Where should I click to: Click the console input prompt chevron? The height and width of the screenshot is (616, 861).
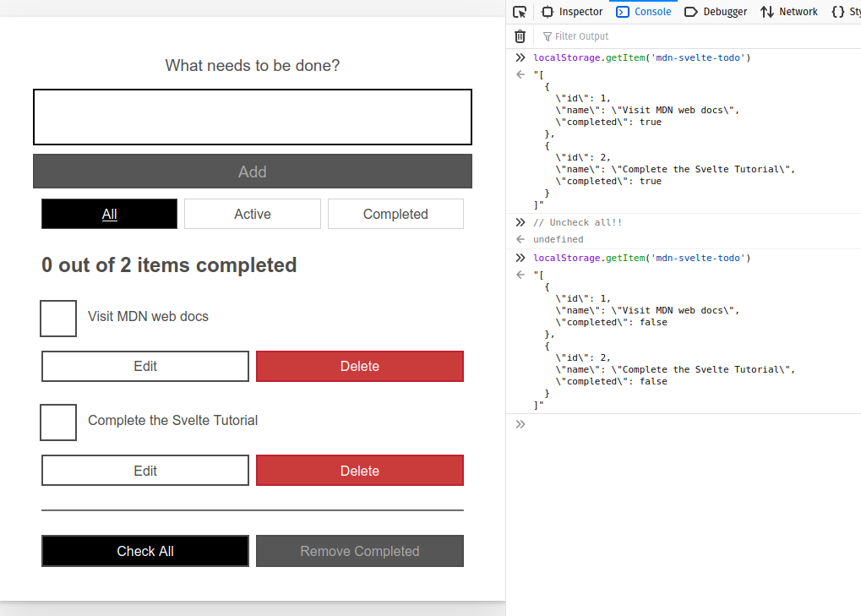pyautogui.click(x=520, y=424)
